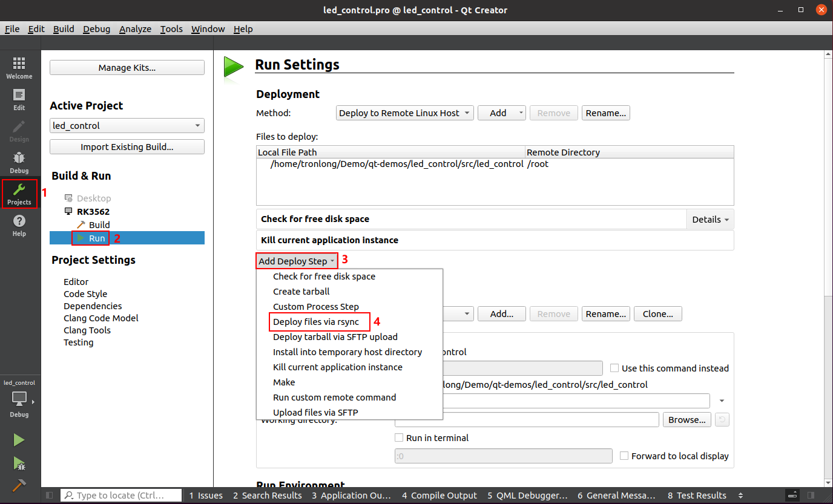Screen dimensions: 833x504
Task: Enable 'Forward to local display' checkbox
Action: [624, 456]
